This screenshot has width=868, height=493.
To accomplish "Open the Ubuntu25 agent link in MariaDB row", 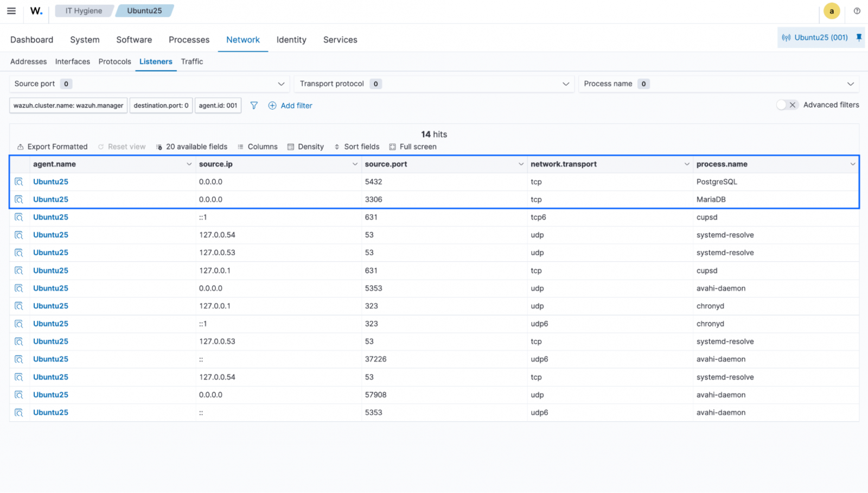I will click(50, 199).
